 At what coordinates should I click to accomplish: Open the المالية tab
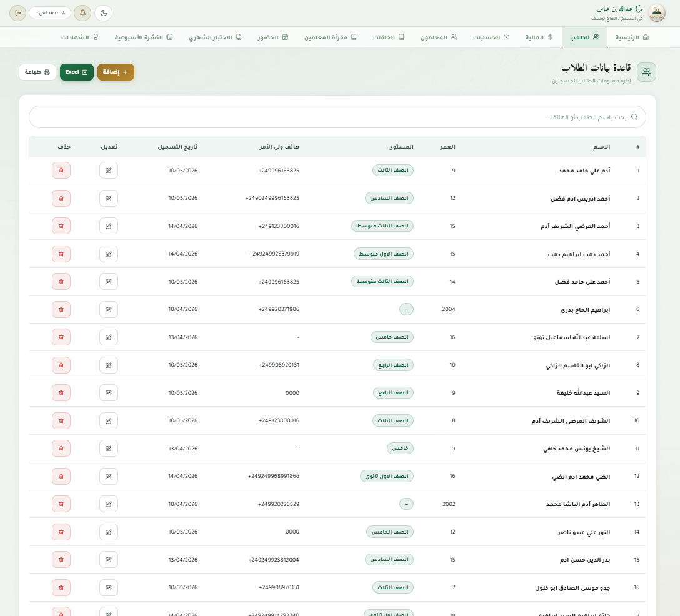click(539, 37)
